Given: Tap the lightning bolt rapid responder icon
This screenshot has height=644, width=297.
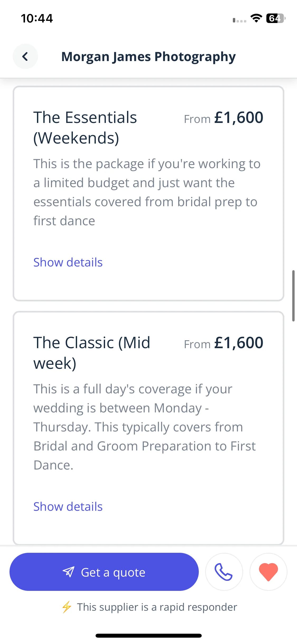Looking at the screenshot, I should click(x=67, y=607).
